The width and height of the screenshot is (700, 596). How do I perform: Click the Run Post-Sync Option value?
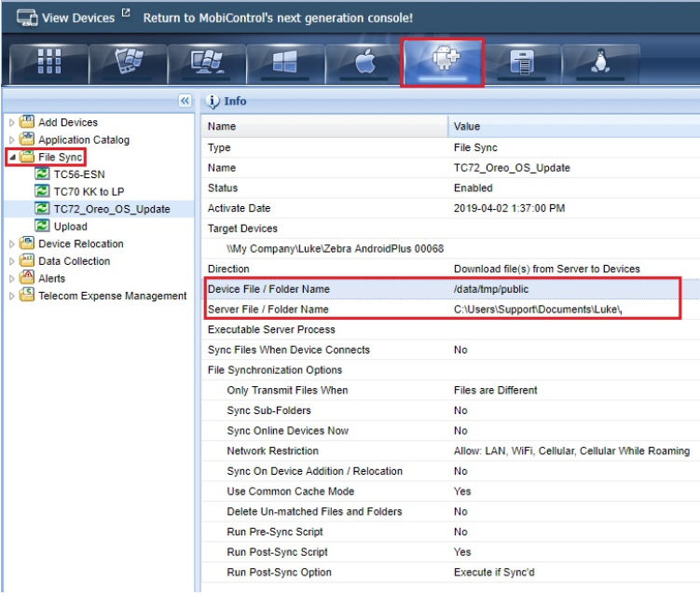point(494,573)
